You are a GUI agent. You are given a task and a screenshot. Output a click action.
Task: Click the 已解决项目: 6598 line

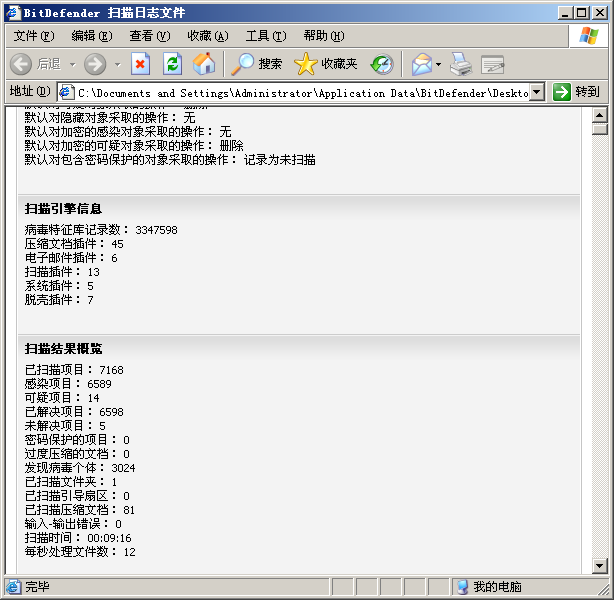pyautogui.click(x=74, y=412)
